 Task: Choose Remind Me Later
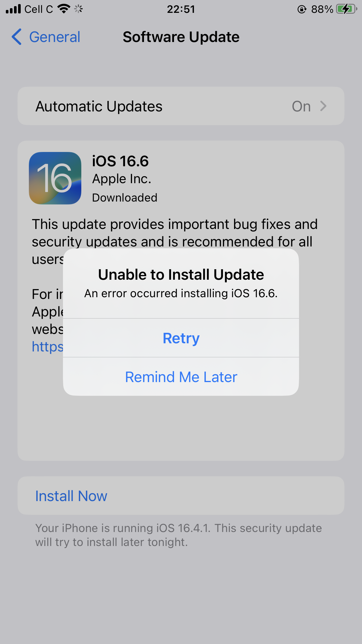181,377
